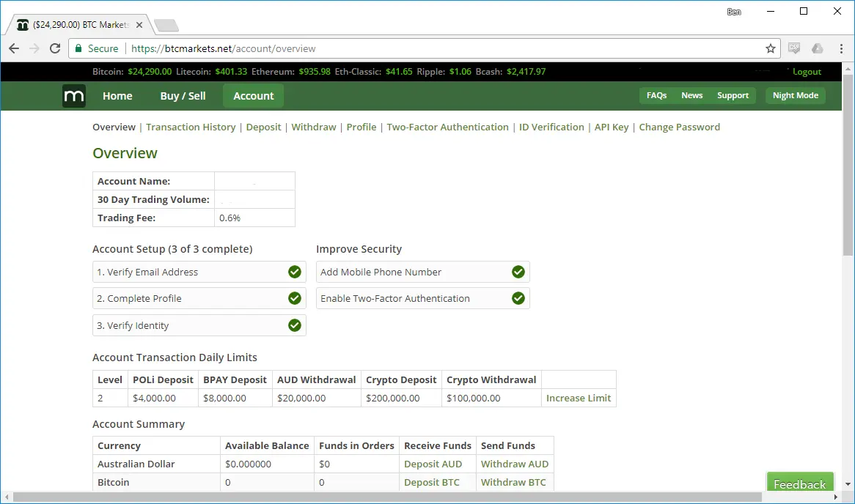
Task: Go back with the browser back arrow
Action: (14, 48)
